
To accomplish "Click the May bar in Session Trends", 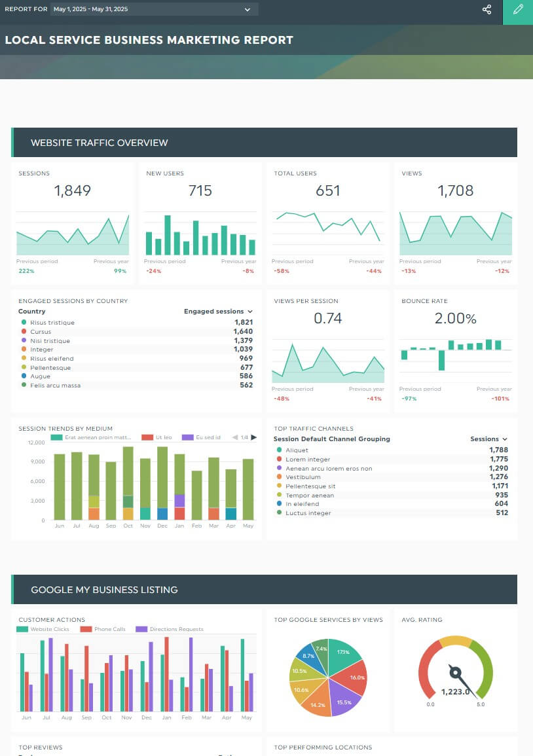I will [x=248, y=489].
